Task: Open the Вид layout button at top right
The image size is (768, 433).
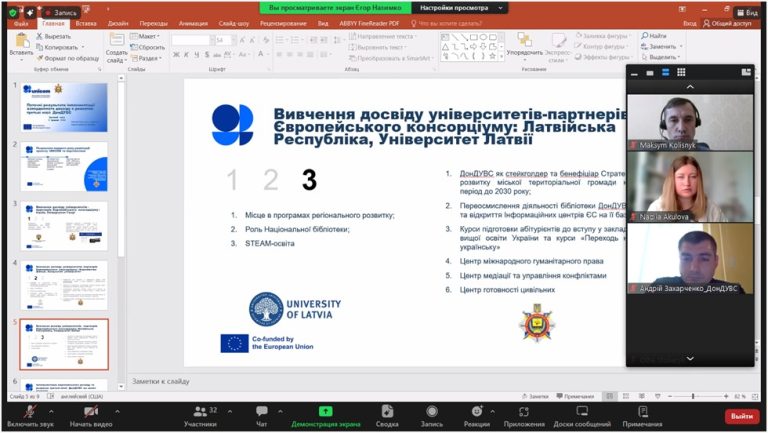Action: click(747, 13)
